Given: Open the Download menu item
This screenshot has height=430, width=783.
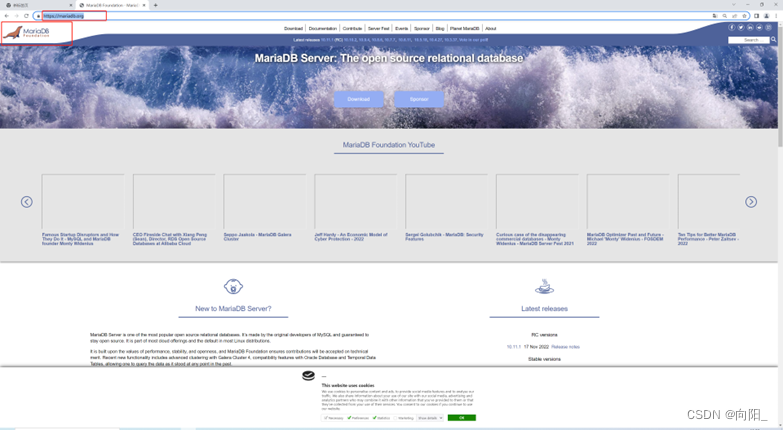Looking at the screenshot, I should (294, 28).
